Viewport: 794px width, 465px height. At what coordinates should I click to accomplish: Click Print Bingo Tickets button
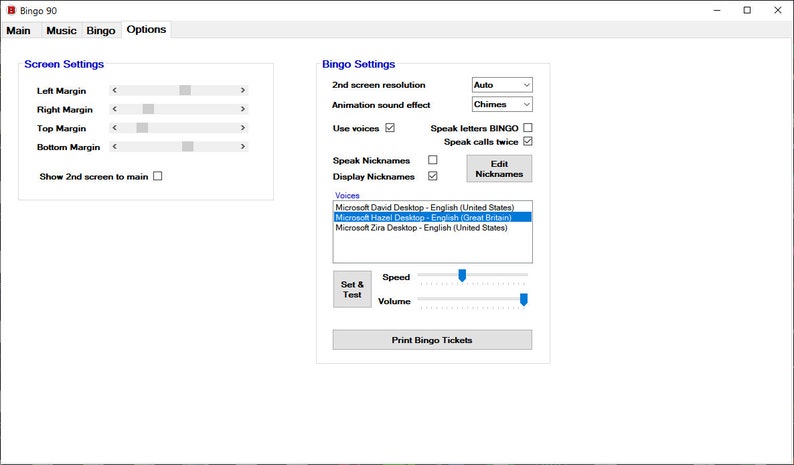(432, 340)
